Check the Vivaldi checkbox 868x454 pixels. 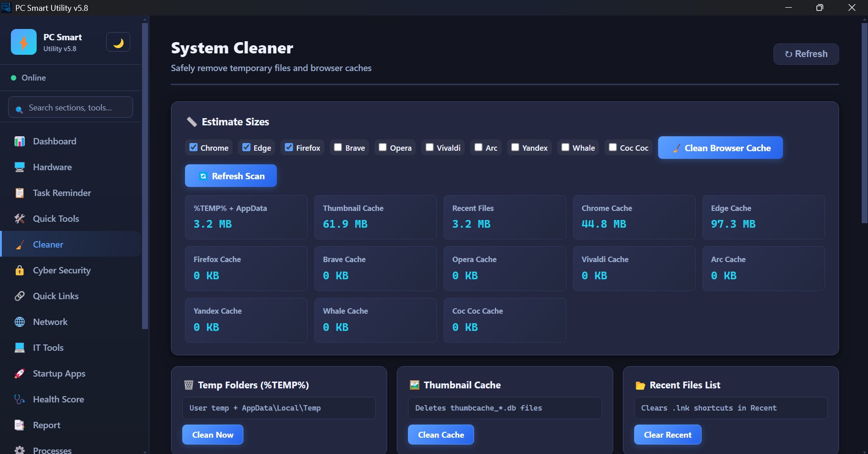(x=430, y=147)
